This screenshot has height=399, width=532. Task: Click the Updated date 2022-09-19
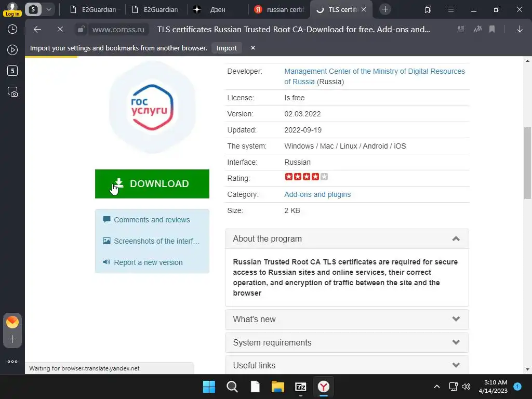click(303, 130)
